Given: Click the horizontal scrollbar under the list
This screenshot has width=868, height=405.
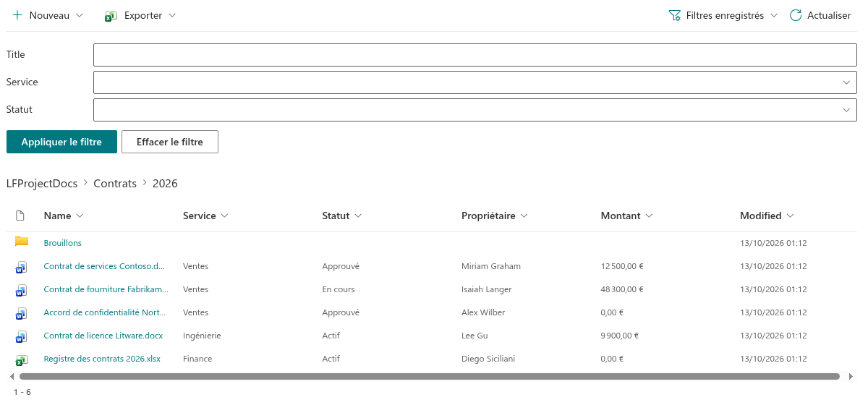Looking at the screenshot, I should coord(430,376).
